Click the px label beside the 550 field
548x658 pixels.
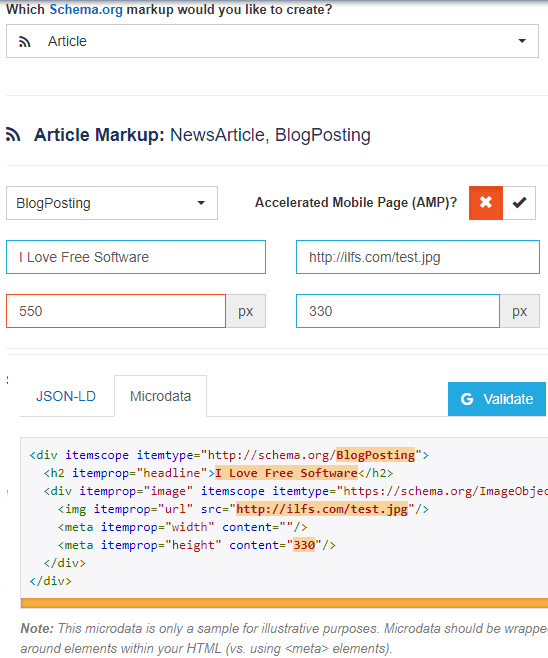246,311
